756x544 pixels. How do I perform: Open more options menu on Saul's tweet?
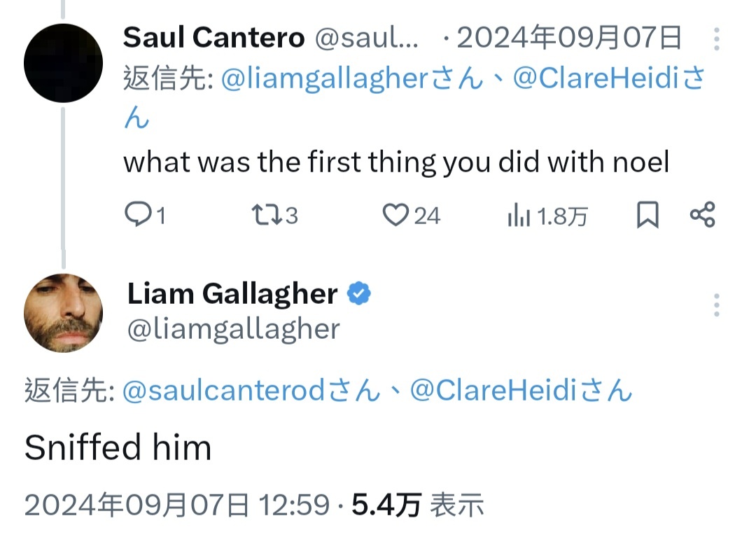point(717,39)
